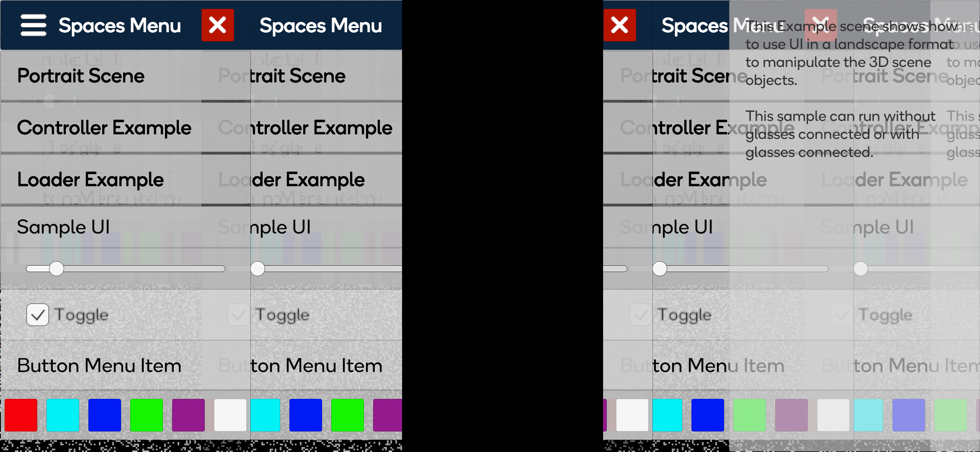The width and height of the screenshot is (980, 452).
Task: Pick the first cyan color swatch
Action: (x=63, y=415)
